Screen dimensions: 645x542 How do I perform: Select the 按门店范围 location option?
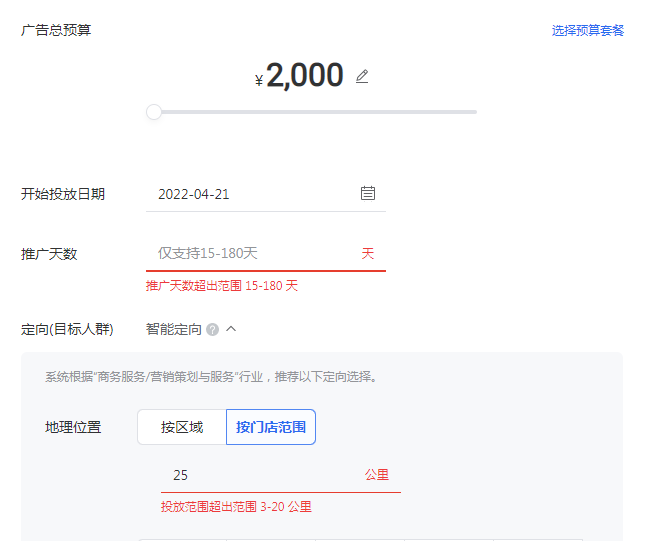[x=271, y=427]
